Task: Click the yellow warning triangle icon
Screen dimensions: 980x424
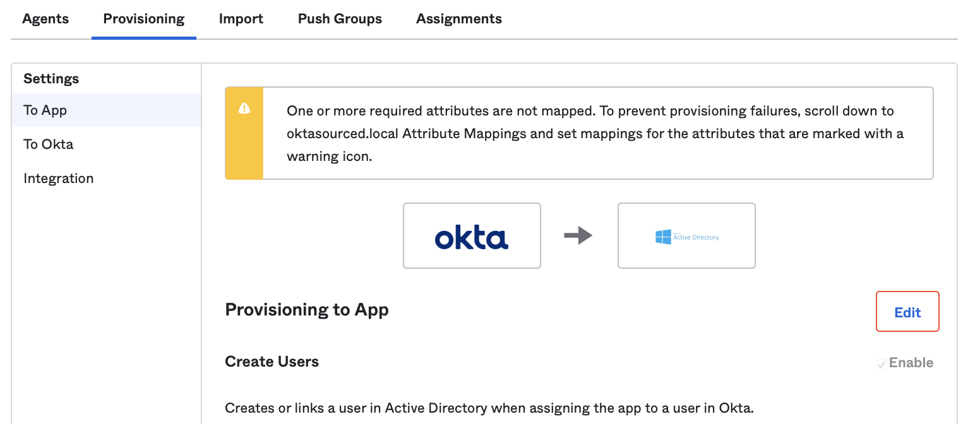Action: [x=244, y=109]
